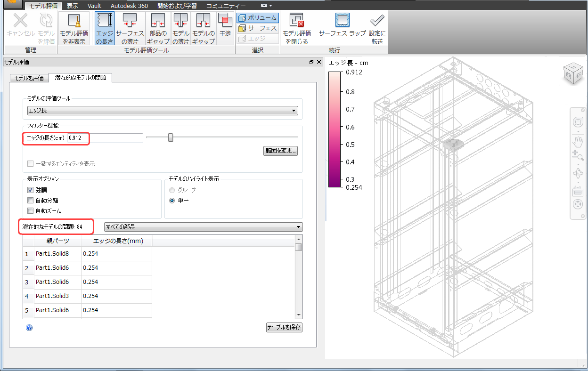
Task: Click the crossed-circle icon on navigation bar
Action: (578, 204)
